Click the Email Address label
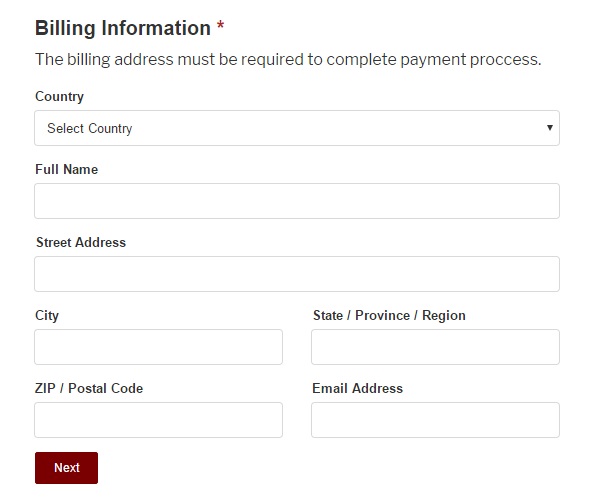 coord(357,388)
